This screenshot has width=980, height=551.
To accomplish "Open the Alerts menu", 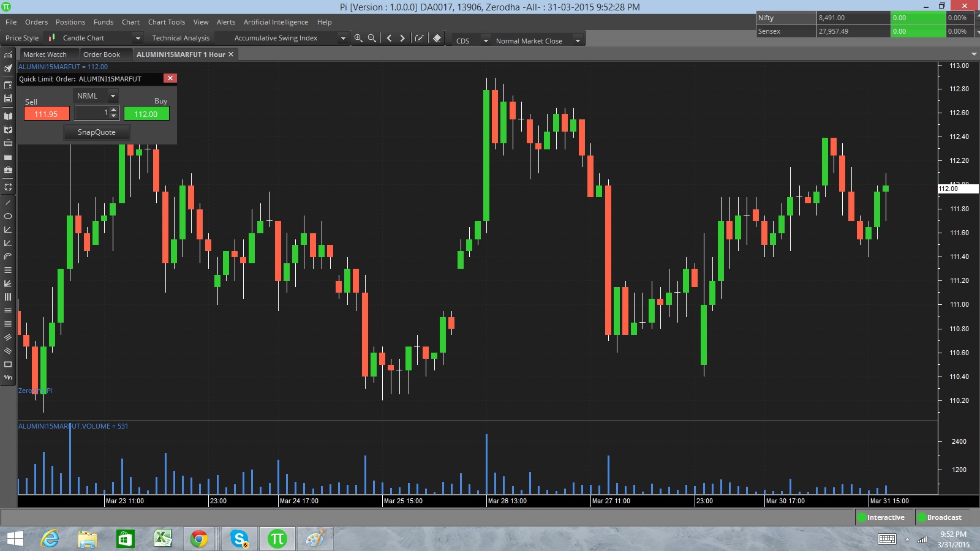I will point(226,22).
